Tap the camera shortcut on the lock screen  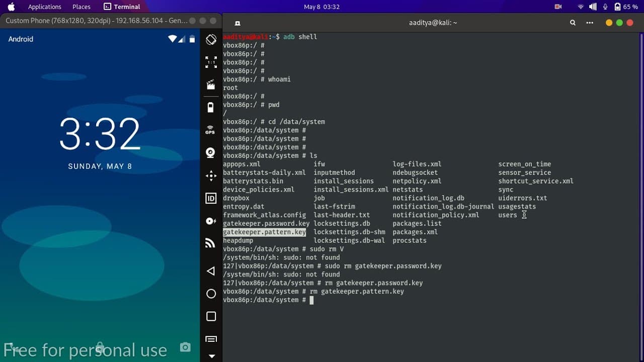185,347
